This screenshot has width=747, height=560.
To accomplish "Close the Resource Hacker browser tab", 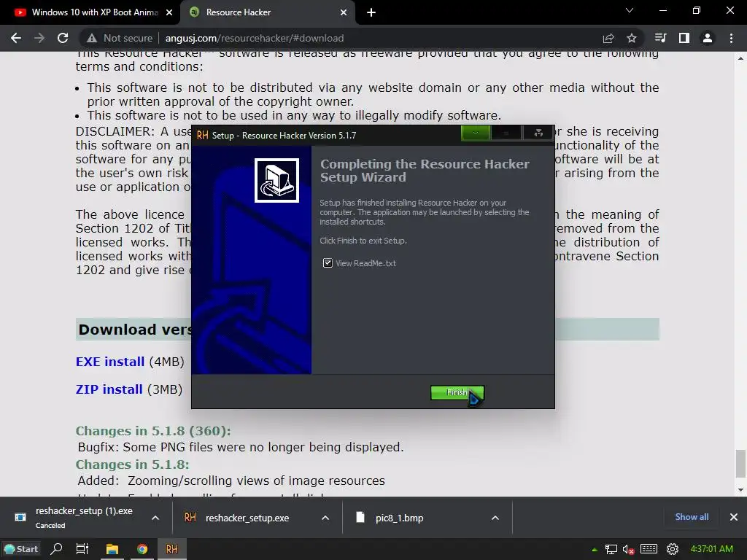I will pyautogui.click(x=344, y=12).
